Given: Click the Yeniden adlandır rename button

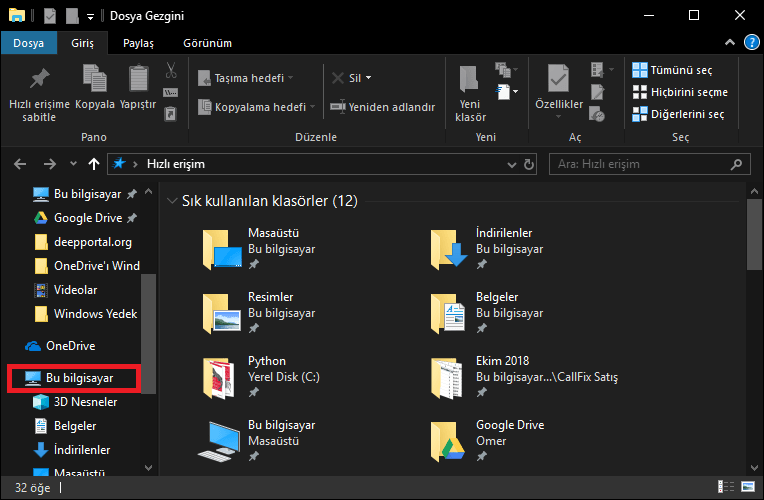Looking at the screenshot, I should (x=383, y=107).
